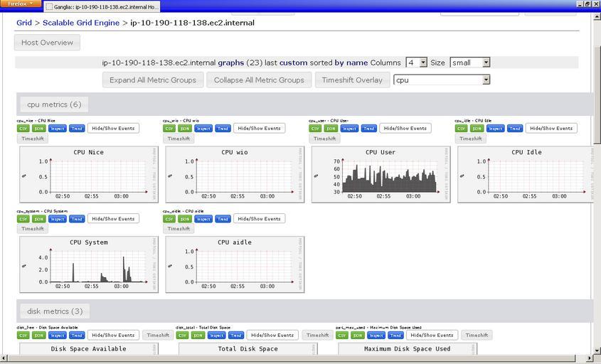Open the Size dropdown set to small

[x=470, y=63]
